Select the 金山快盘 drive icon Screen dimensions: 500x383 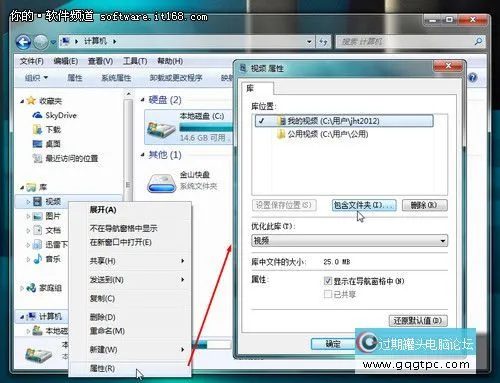(161, 183)
